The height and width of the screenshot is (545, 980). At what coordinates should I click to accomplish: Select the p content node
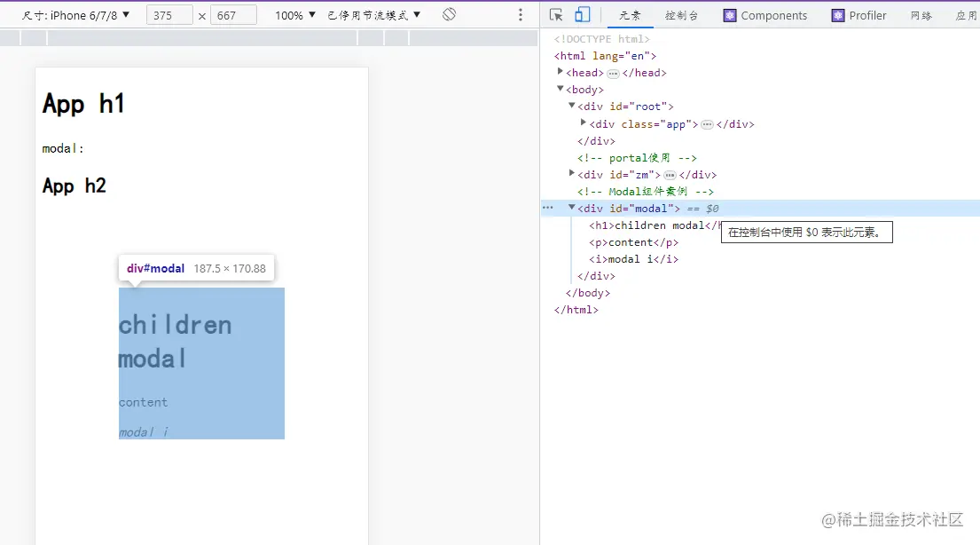coord(633,242)
